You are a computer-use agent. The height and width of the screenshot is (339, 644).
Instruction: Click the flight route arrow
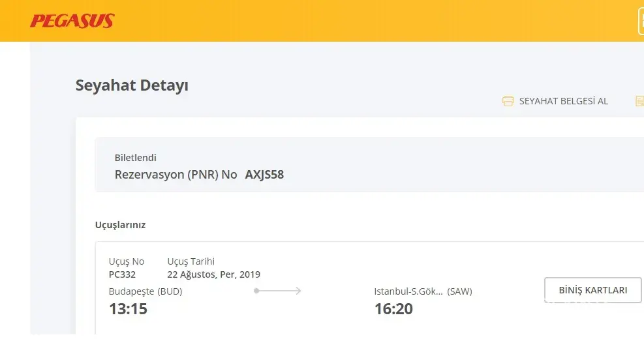pos(277,291)
